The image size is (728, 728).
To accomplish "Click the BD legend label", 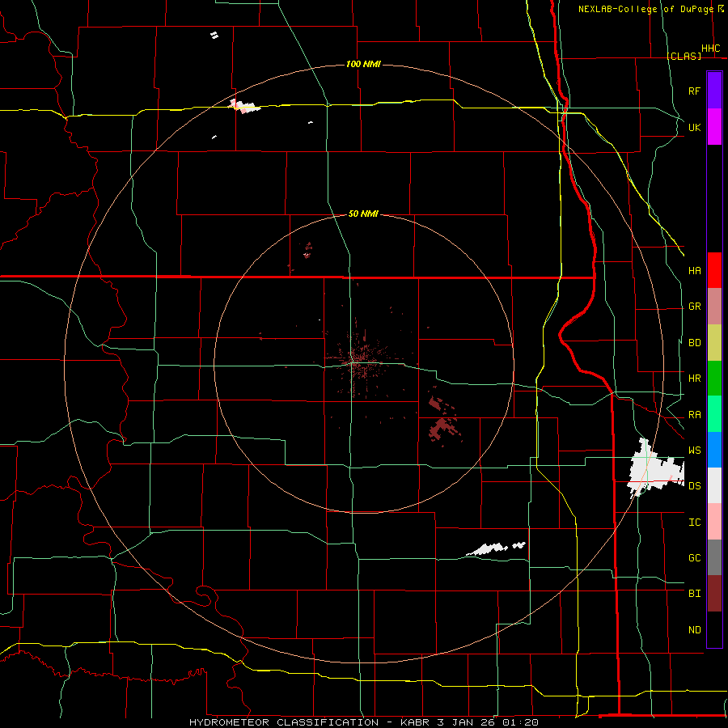I will pos(695,343).
